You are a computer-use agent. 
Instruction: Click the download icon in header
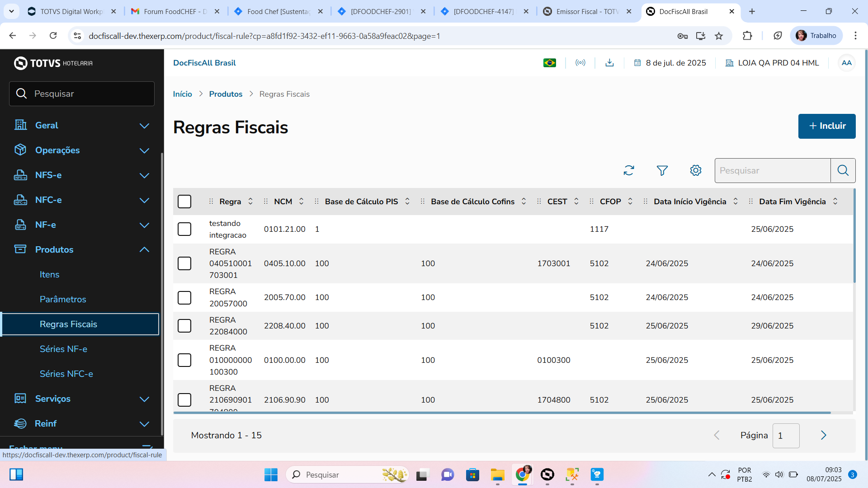point(609,63)
